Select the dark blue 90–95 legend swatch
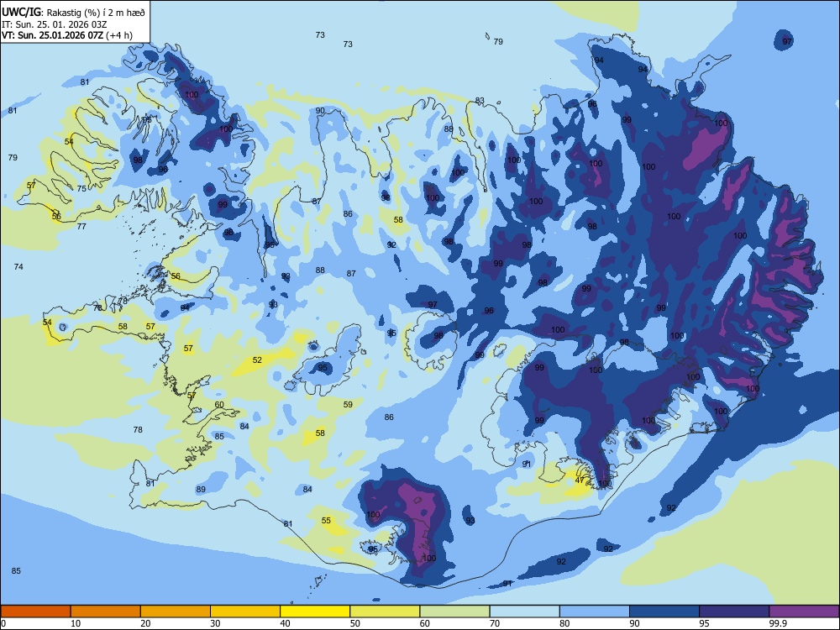Image resolution: width=840 pixels, height=630 pixels. point(664,612)
